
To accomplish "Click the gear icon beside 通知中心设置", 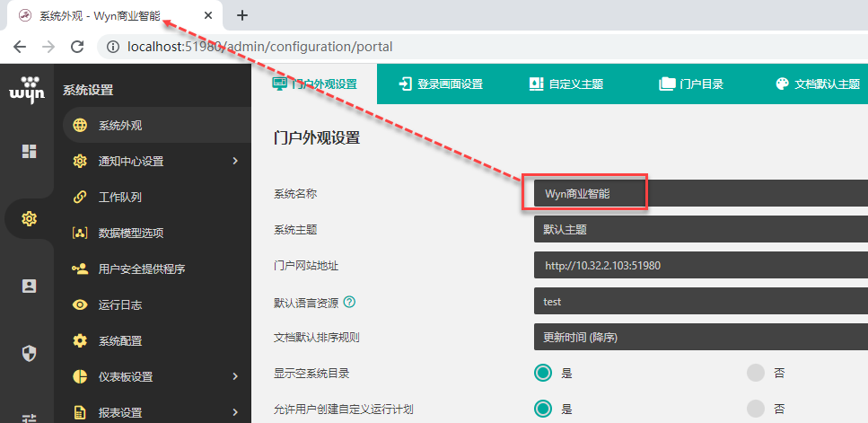I will click(x=80, y=161).
